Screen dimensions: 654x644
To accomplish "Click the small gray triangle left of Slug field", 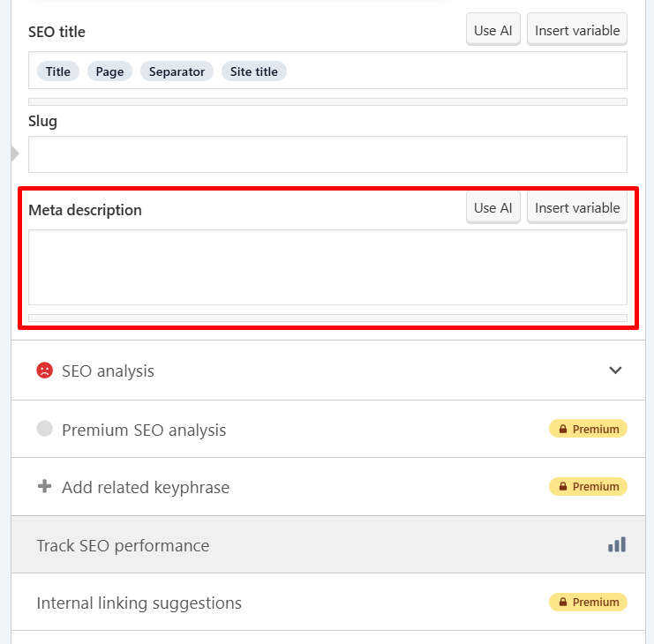I will (14, 154).
